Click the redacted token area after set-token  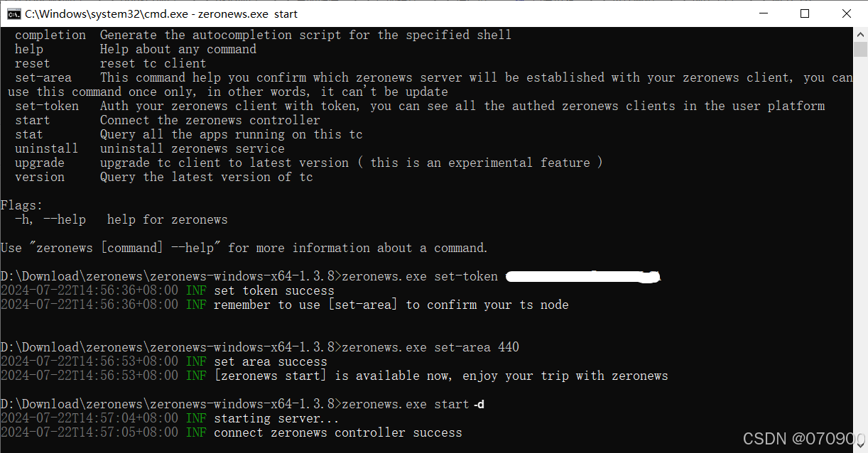pyautogui.click(x=582, y=275)
